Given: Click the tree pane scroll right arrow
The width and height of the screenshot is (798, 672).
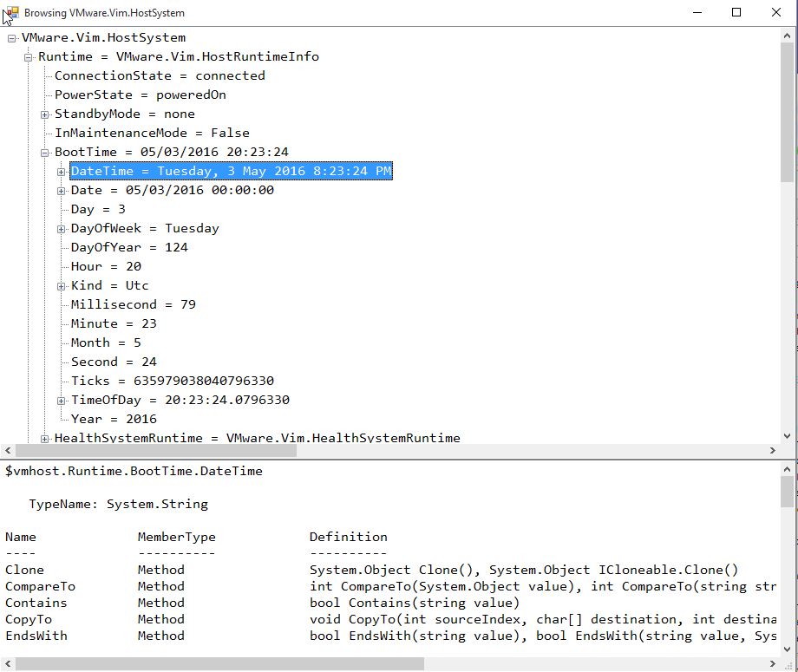Looking at the screenshot, I should (773, 450).
